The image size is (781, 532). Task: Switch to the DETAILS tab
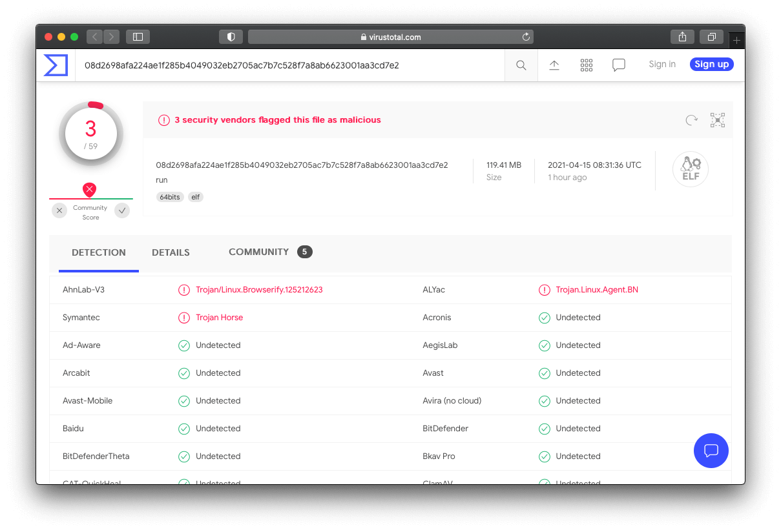click(171, 252)
